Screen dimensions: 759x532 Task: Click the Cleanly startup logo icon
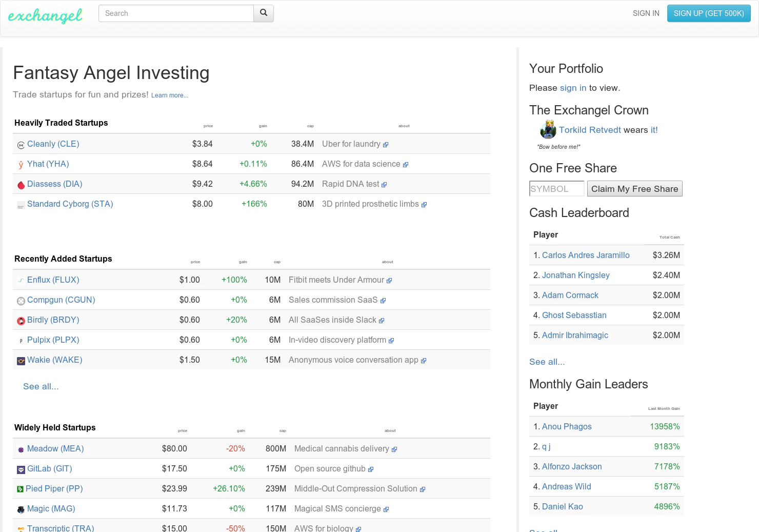(x=21, y=145)
